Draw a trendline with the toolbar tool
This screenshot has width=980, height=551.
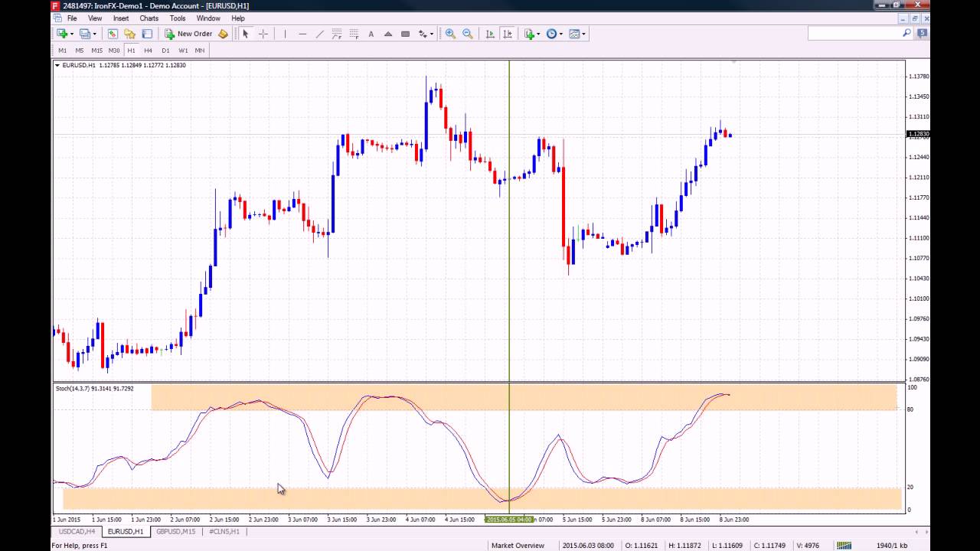(320, 34)
